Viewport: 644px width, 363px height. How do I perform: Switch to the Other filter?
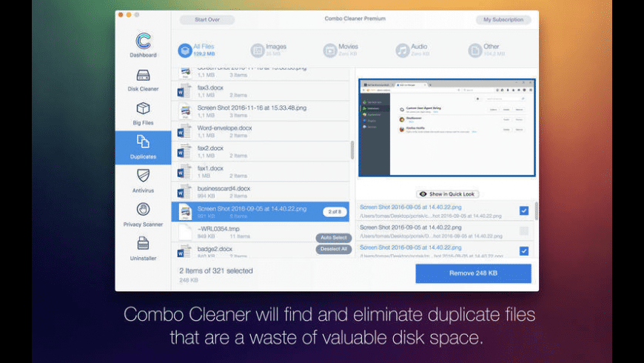(x=486, y=50)
